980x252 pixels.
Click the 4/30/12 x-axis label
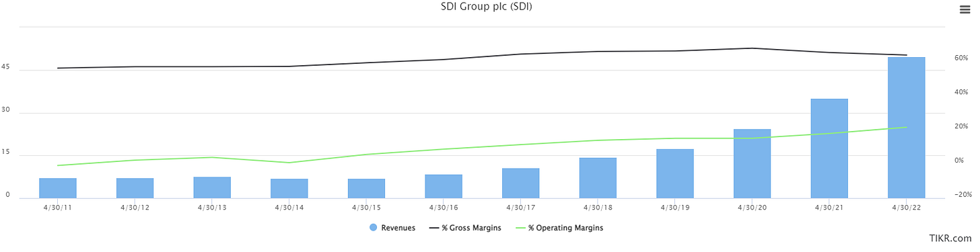click(135, 208)
